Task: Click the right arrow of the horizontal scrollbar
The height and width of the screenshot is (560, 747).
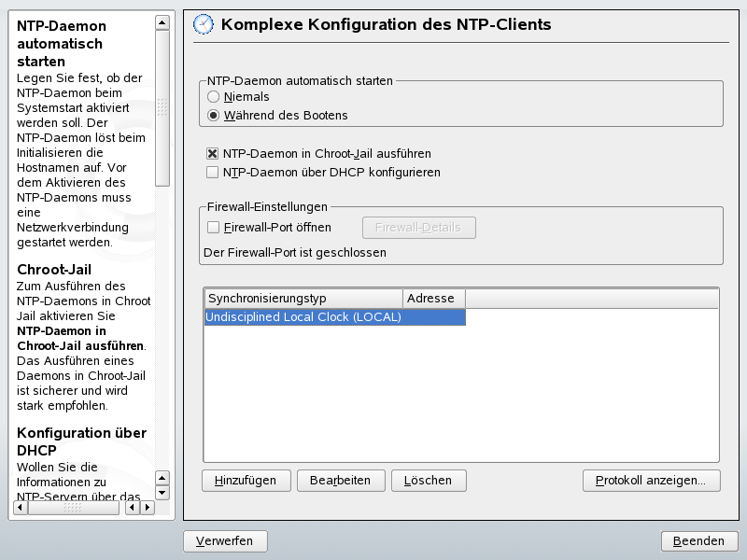Action: click(148, 507)
